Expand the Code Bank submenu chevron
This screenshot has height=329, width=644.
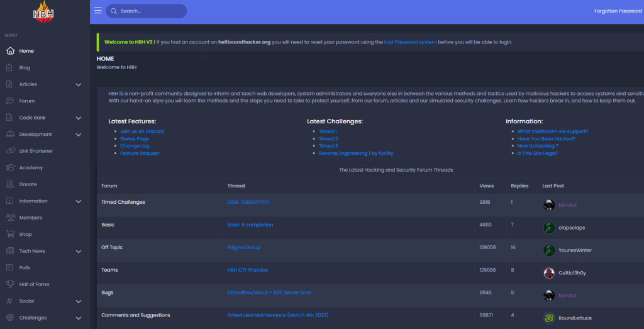point(79,118)
